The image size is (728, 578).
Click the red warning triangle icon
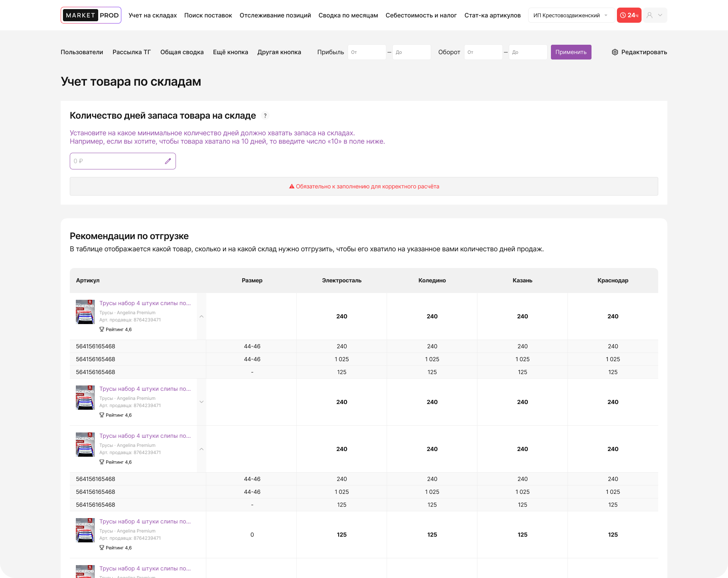pyautogui.click(x=292, y=186)
